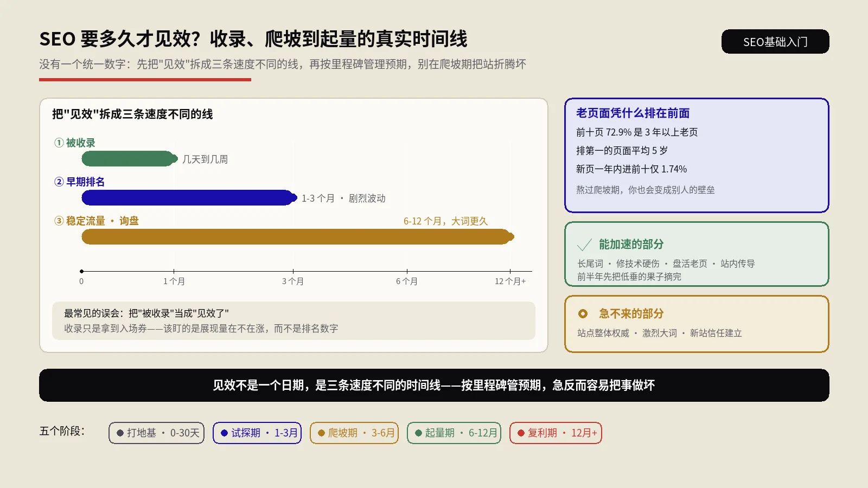868x488 pixels.
Task: Click the subtitle starting 没有一个统一数字
Action: [x=283, y=64]
